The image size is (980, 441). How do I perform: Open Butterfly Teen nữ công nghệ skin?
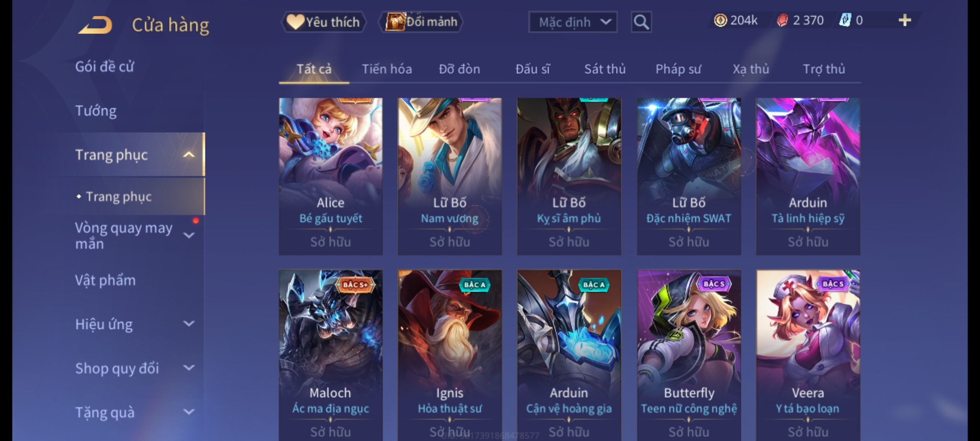click(x=689, y=355)
